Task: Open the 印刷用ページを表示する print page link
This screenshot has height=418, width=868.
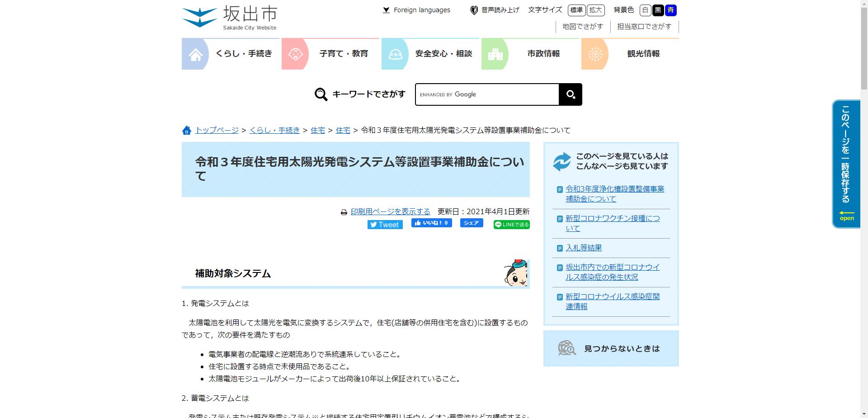Action: (x=390, y=211)
